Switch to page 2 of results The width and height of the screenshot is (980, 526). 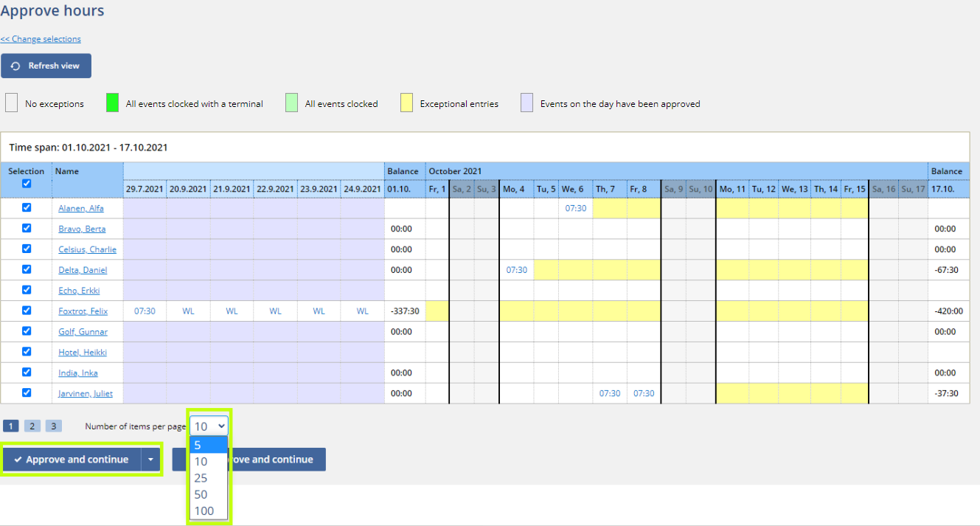(x=32, y=426)
